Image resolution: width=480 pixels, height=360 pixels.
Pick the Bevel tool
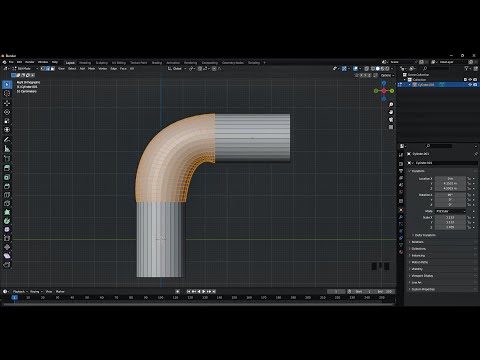coord(7,186)
